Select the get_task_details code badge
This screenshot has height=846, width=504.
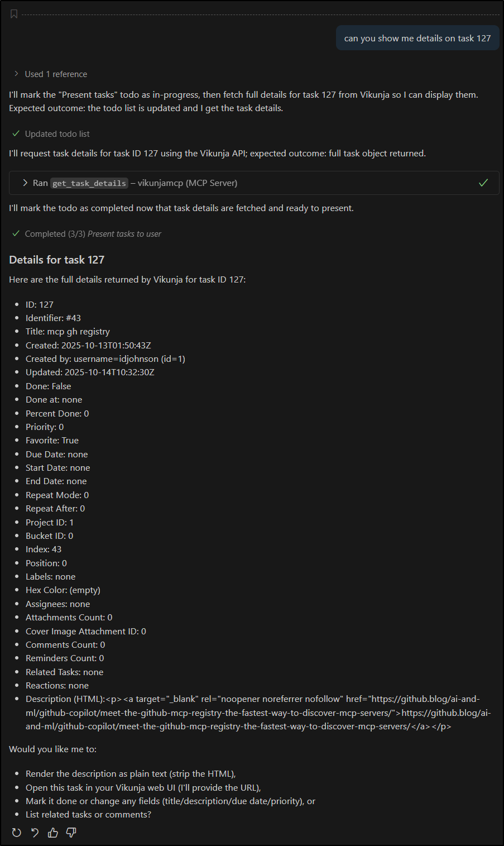[x=88, y=183]
